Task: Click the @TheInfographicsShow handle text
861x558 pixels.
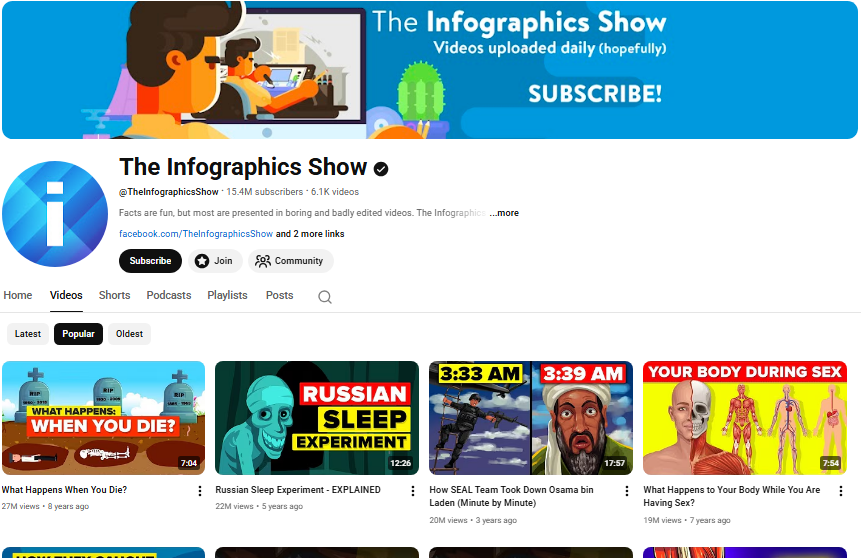Action: click(169, 192)
